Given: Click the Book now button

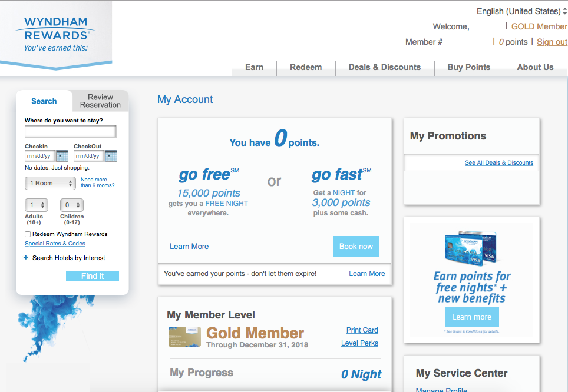Looking at the screenshot, I should tap(356, 247).
